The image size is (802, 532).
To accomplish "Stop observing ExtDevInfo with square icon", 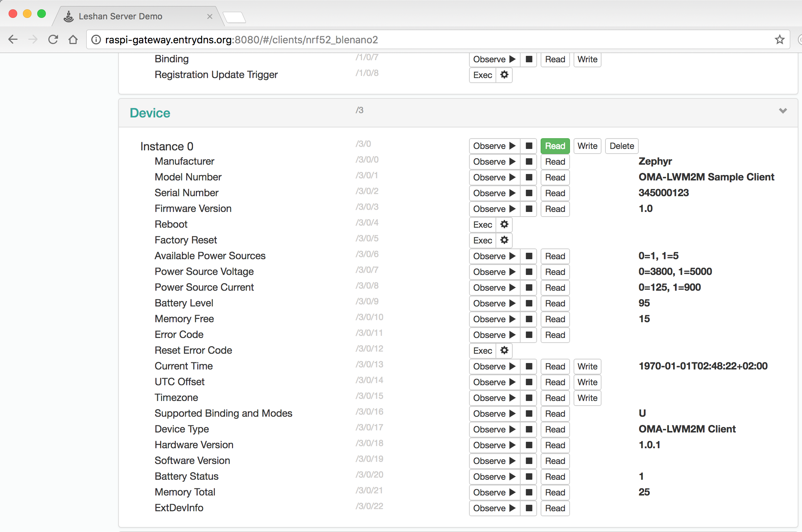I will pyautogui.click(x=528, y=508).
